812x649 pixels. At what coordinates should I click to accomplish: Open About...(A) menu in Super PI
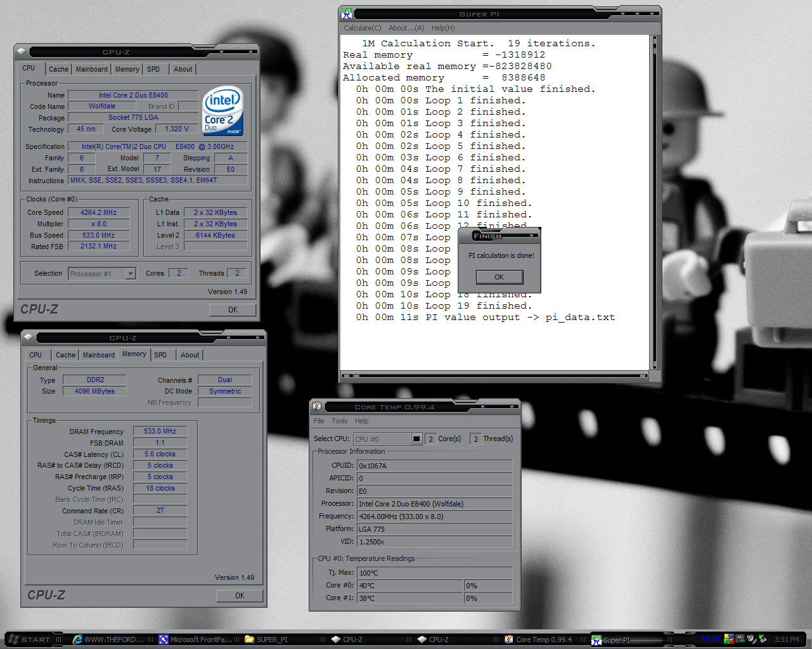tap(406, 28)
